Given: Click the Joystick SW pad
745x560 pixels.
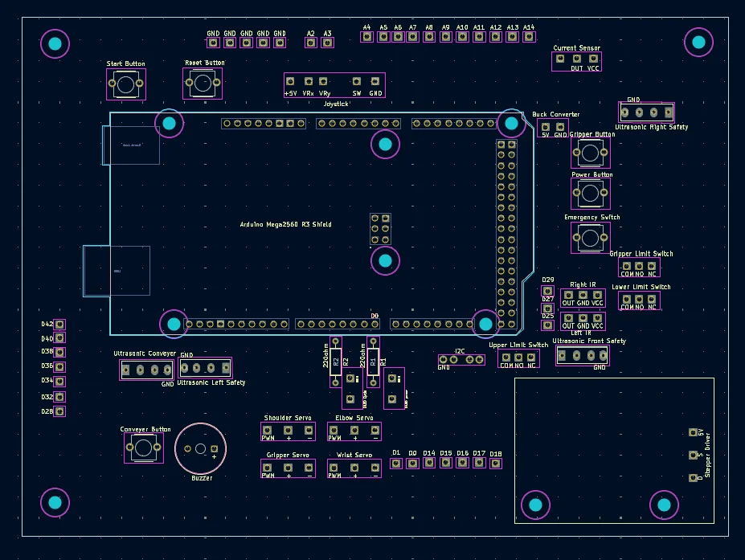Looking at the screenshot, I should [357, 81].
